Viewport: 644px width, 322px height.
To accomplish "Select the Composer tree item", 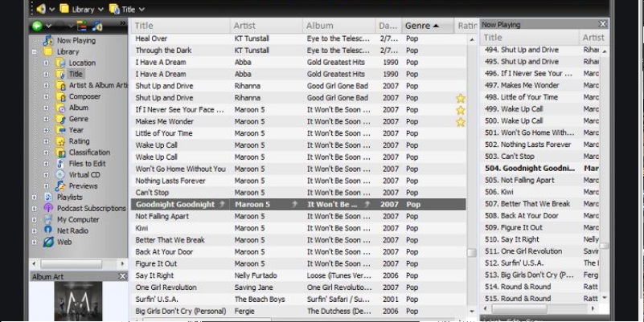I will pos(84,96).
